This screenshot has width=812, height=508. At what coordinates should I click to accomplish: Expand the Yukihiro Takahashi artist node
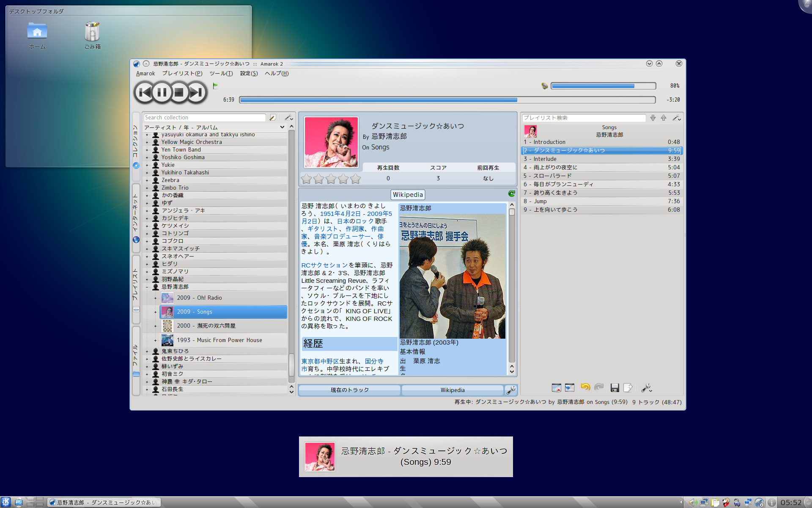(147, 173)
